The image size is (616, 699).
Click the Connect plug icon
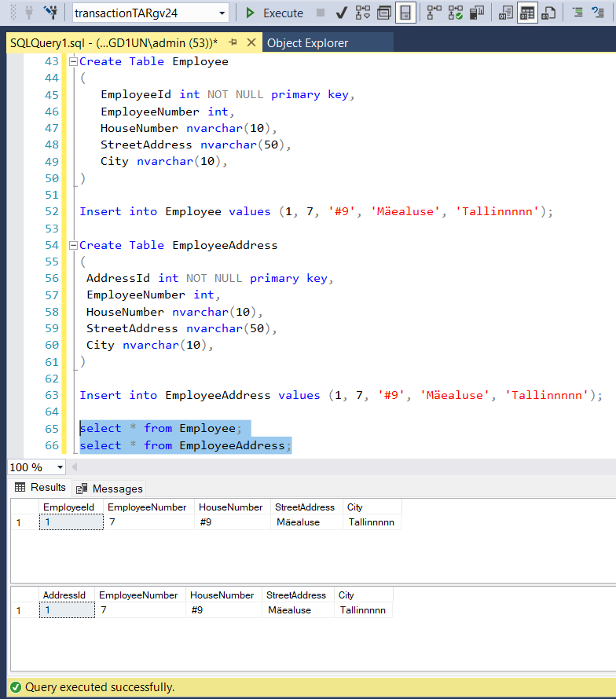pos(29,13)
